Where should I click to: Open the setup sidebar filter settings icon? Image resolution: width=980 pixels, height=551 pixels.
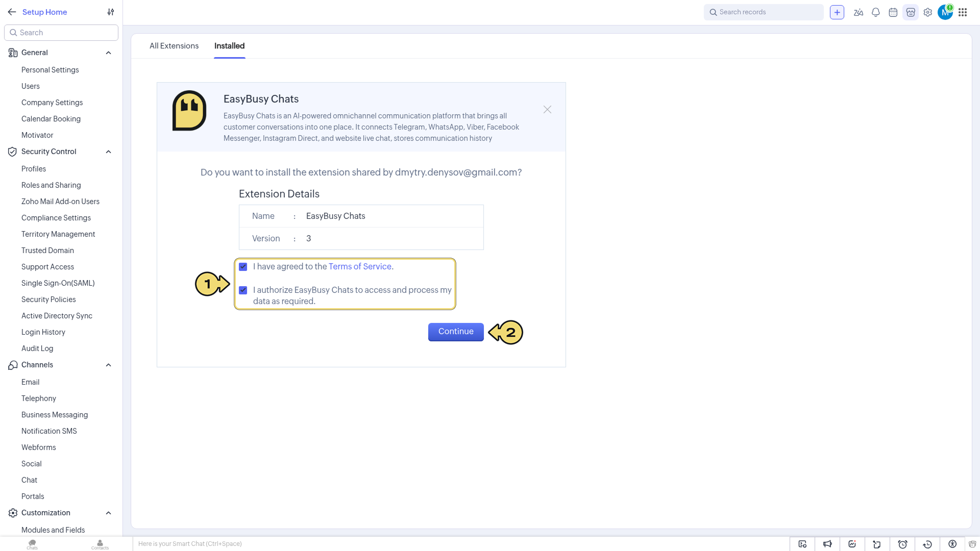(111, 12)
